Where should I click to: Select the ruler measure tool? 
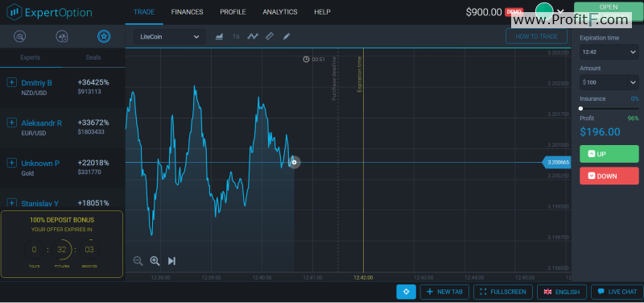coord(270,36)
